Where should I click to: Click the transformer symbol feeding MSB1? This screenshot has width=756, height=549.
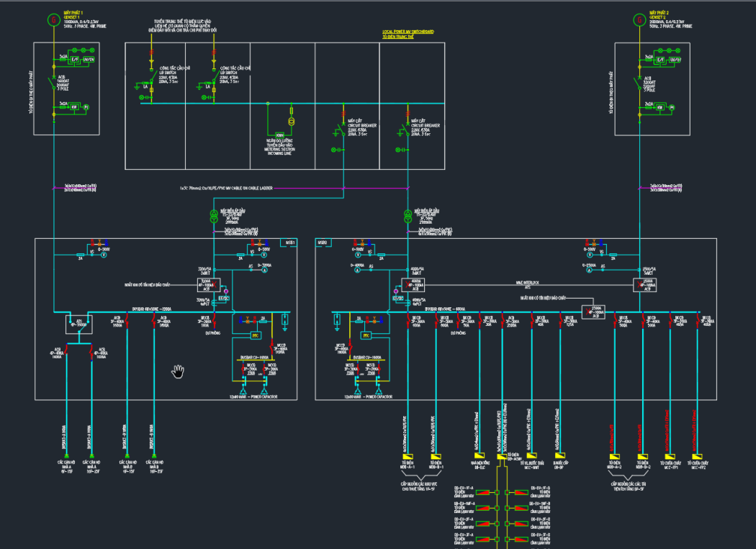[x=214, y=215]
